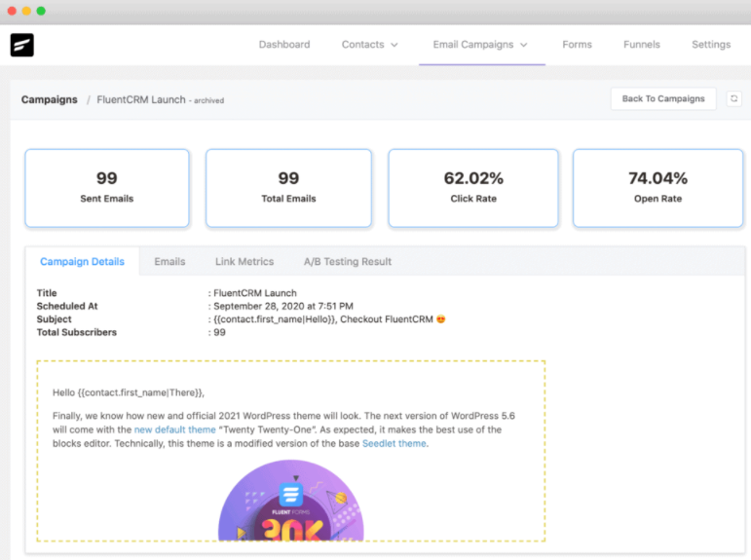Open the Dashboard menu item
This screenshot has height=560, width=751.
coord(284,45)
